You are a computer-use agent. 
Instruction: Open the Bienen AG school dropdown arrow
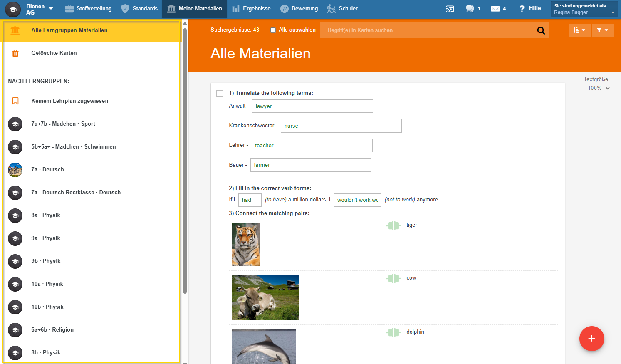[x=51, y=8]
